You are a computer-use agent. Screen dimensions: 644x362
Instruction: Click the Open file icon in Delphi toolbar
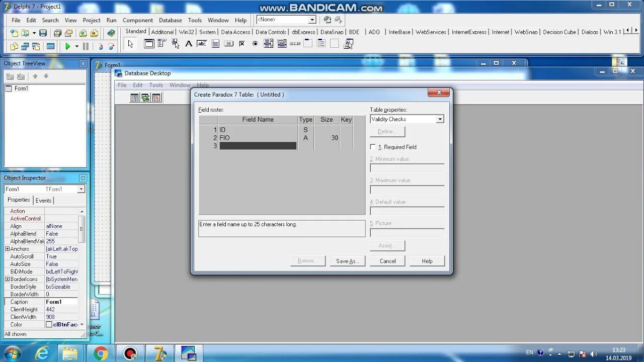click(x=25, y=33)
